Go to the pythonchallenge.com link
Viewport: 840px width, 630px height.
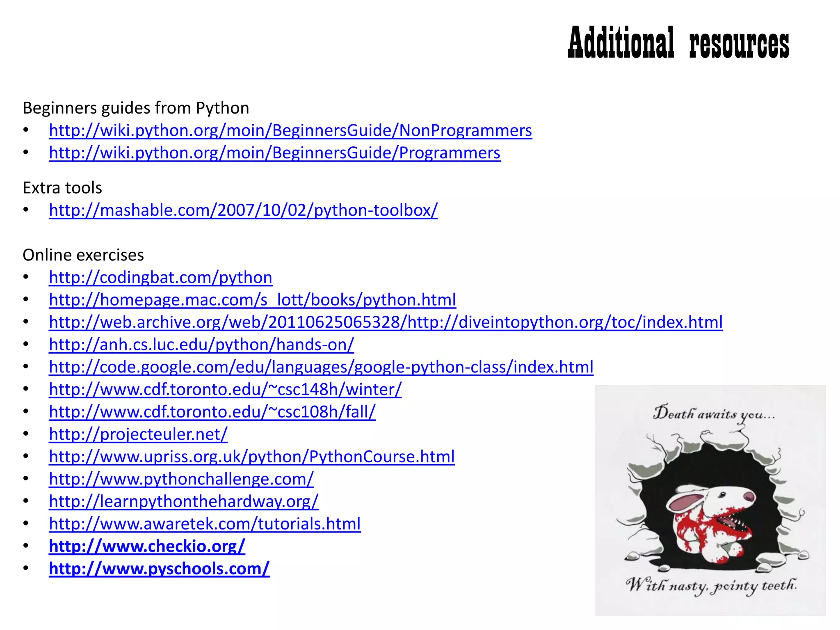tap(181, 479)
